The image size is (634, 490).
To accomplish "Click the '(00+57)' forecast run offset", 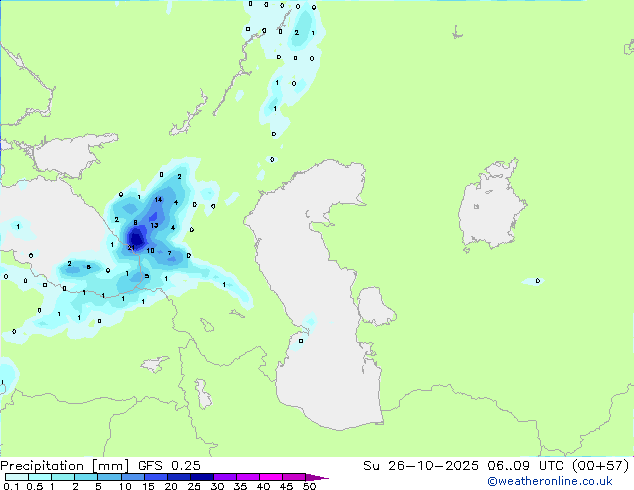I will [x=600, y=466].
